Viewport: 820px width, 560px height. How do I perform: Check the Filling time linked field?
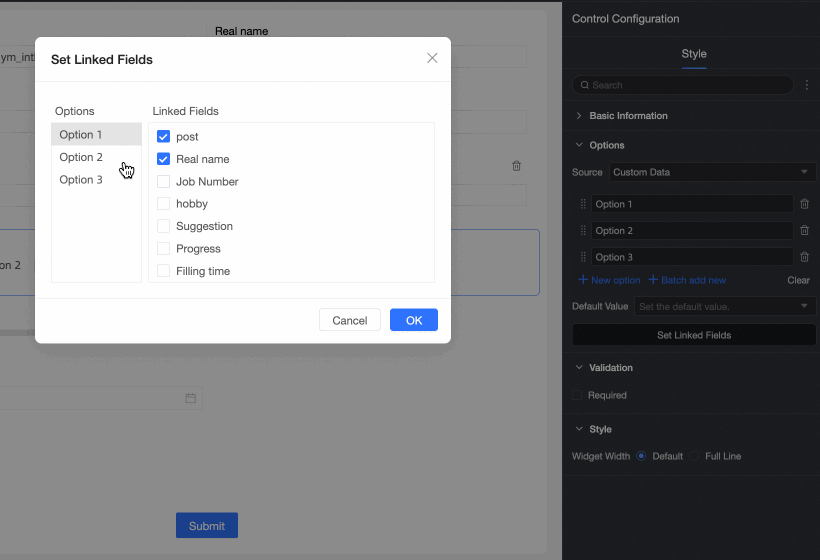(x=163, y=271)
